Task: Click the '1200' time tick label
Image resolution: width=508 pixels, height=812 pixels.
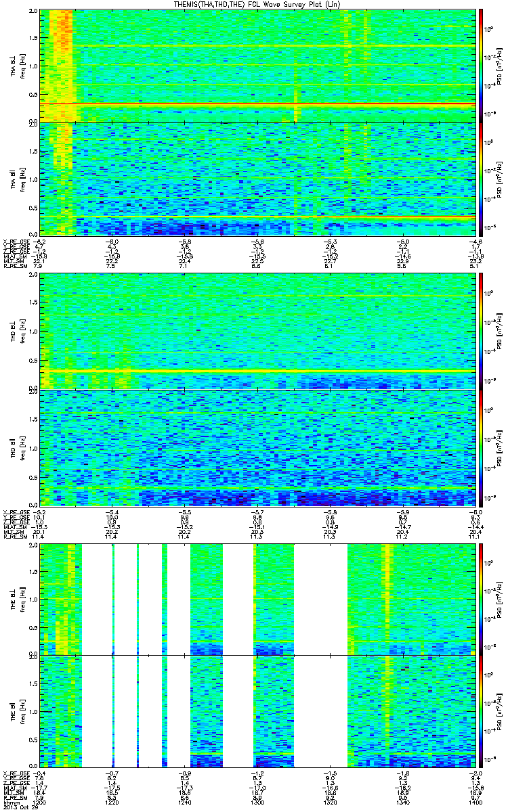Action: tap(40, 802)
